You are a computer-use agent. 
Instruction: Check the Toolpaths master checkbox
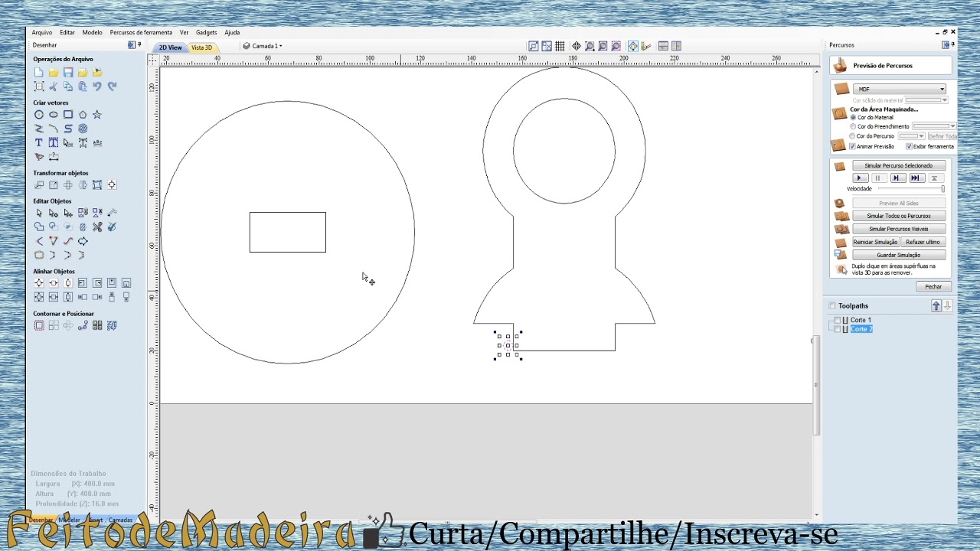tap(833, 306)
